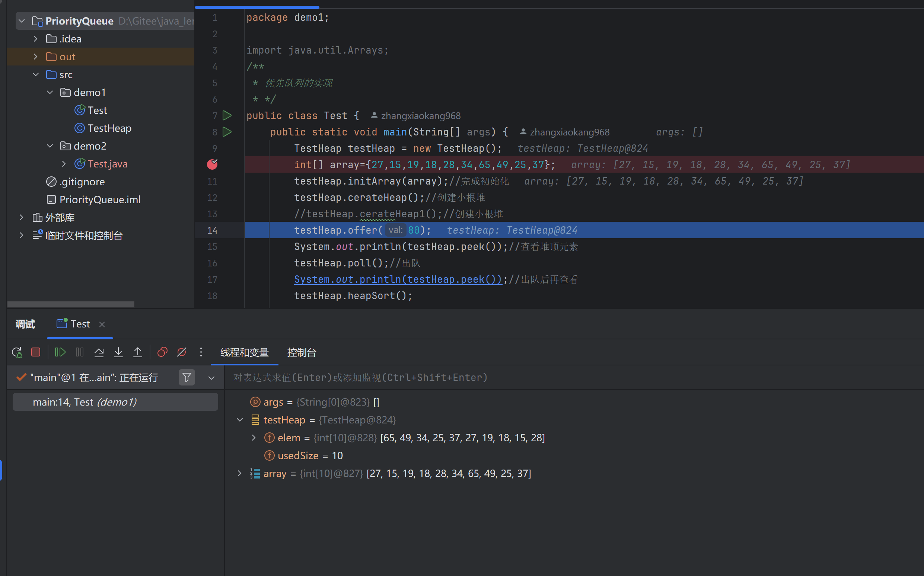Collapse the src folder
Screen dimensions: 924x576
click(x=35, y=74)
